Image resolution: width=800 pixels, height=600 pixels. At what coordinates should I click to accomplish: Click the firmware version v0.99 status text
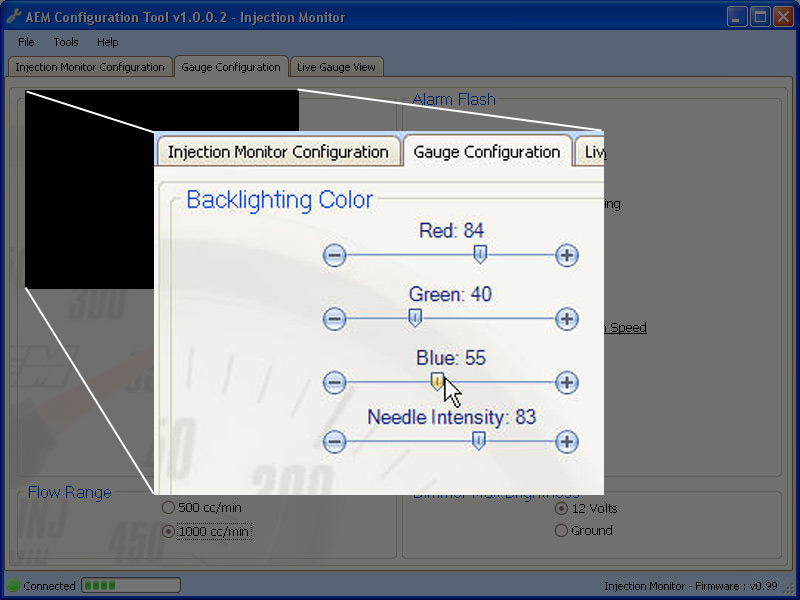691,586
